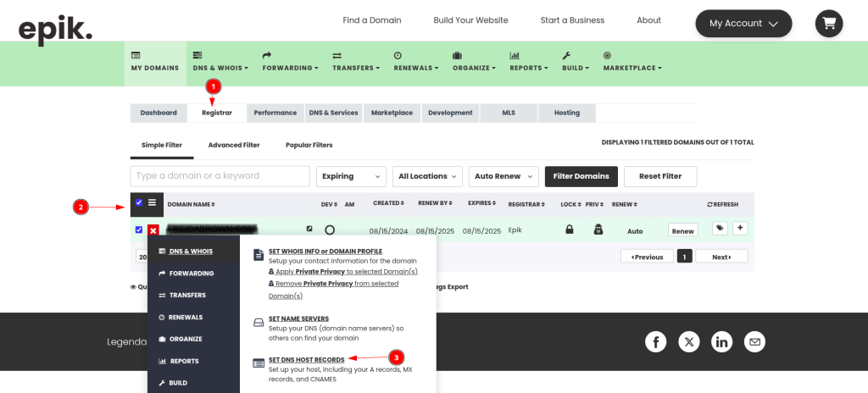Click the Refresh column header
The height and width of the screenshot is (393, 868).
[722, 204]
